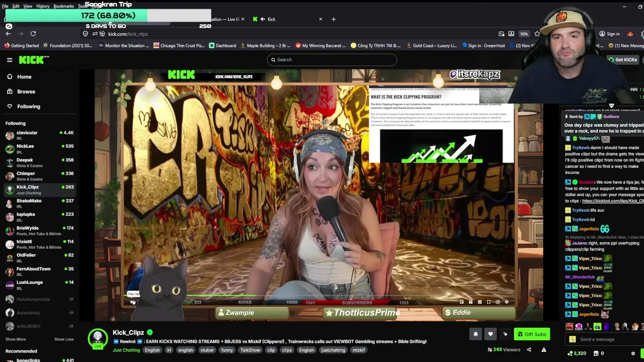Open LushLounge channel in Following list
This screenshot has height=362, width=644.
click(x=40, y=284)
